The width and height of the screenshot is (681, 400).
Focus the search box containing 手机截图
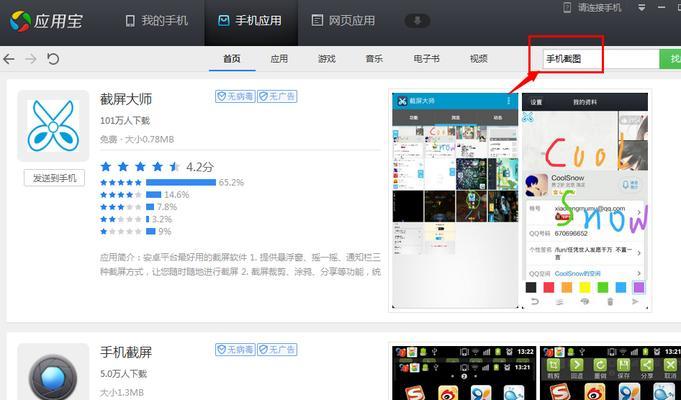[x=601, y=59]
